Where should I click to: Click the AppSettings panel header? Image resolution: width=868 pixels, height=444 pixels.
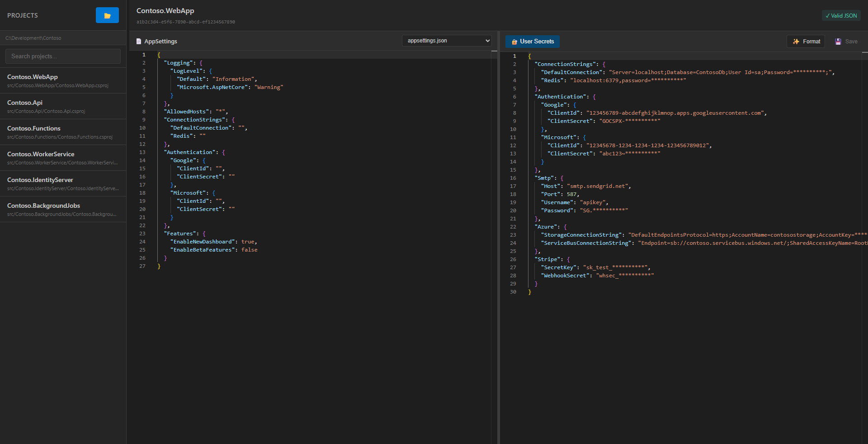[x=160, y=41]
